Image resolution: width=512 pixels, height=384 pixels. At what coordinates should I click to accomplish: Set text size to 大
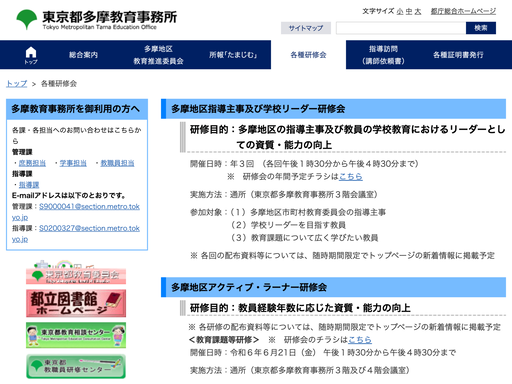click(x=418, y=11)
